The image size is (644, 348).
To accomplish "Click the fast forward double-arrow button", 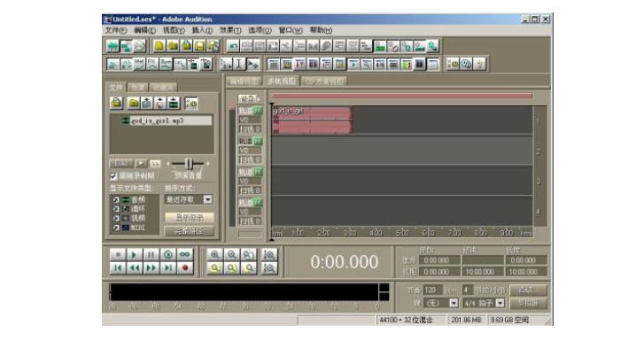I will (x=151, y=268).
